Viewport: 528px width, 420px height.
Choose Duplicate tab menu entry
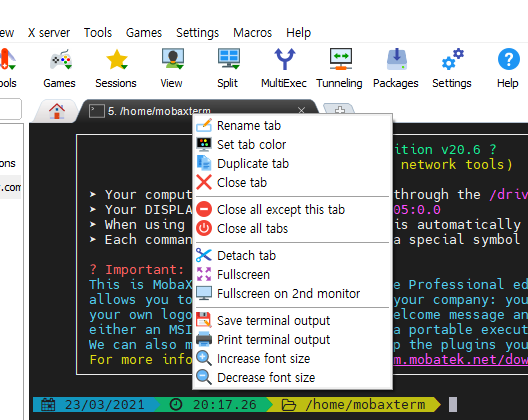[292, 163]
